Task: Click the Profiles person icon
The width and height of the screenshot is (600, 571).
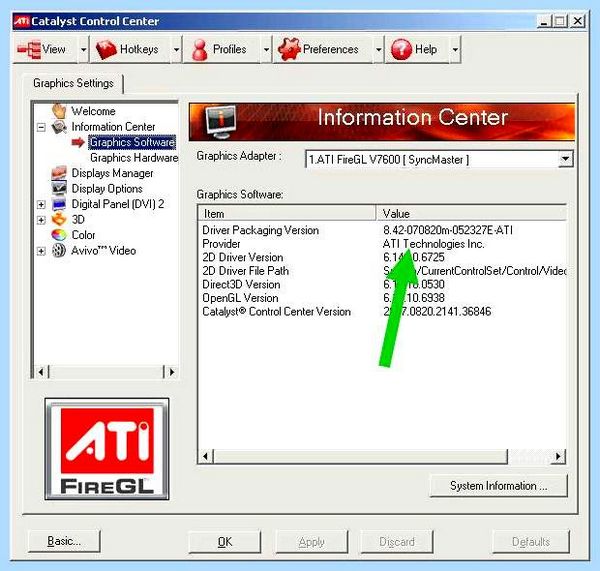Action: point(199,50)
